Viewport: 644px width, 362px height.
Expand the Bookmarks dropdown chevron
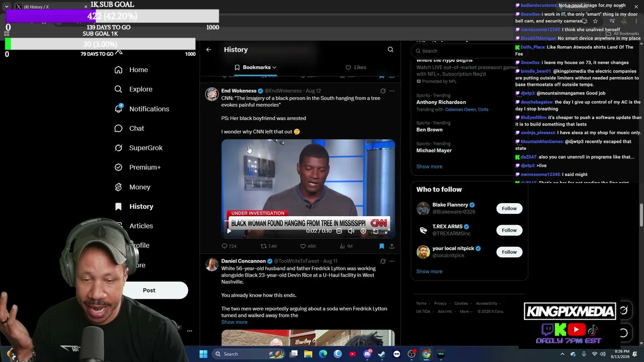coord(274,67)
